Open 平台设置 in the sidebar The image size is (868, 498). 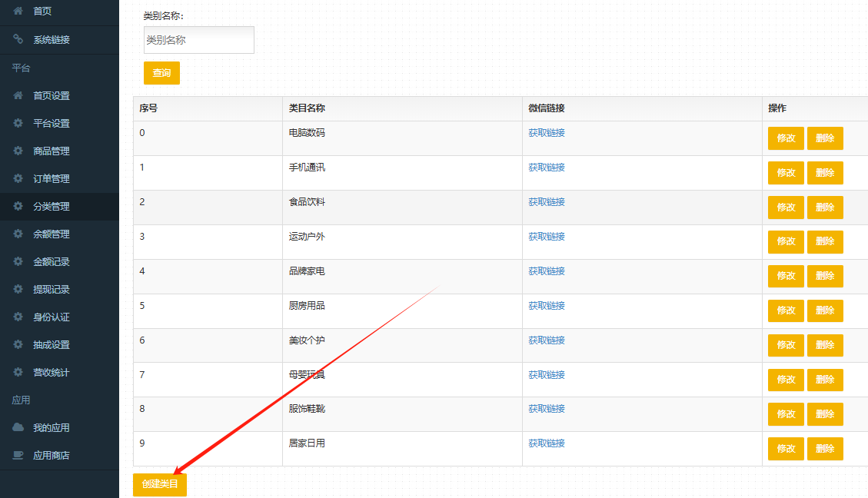pos(52,124)
